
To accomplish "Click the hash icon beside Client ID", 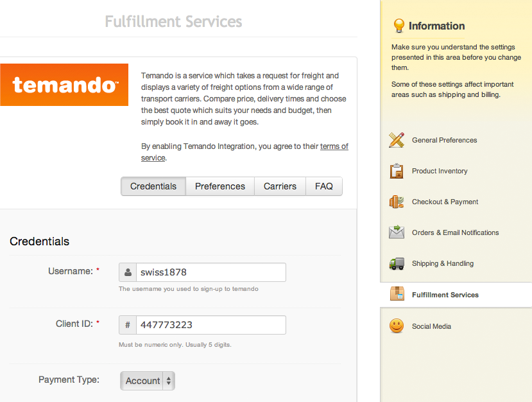I will tap(128, 325).
